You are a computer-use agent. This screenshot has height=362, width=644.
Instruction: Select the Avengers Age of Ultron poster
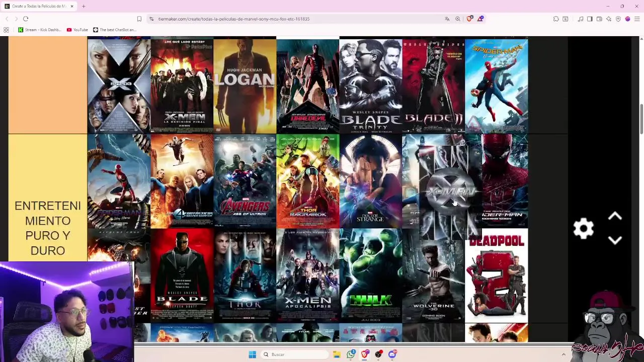click(245, 180)
